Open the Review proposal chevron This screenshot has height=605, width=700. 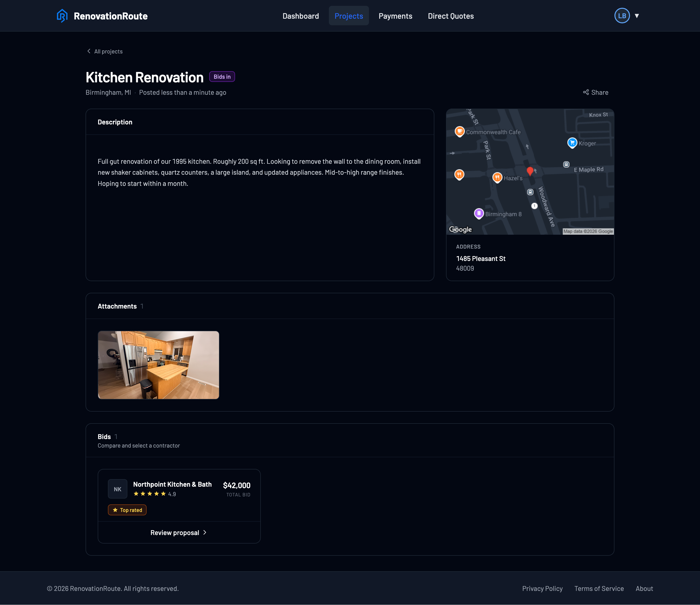pyautogui.click(x=205, y=532)
